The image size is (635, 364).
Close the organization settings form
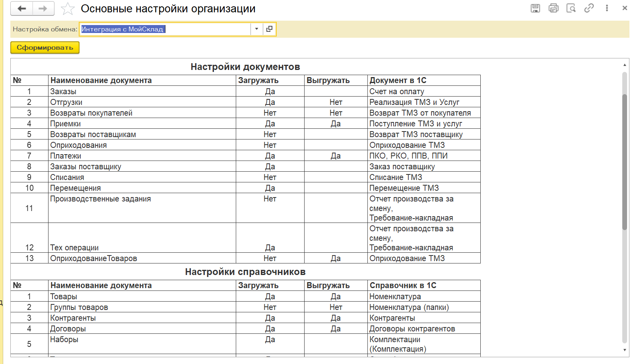pos(625,8)
